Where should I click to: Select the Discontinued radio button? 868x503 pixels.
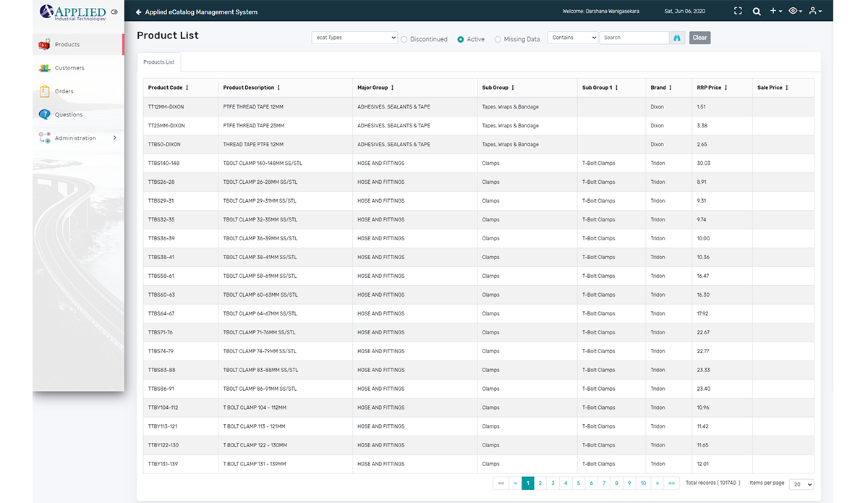404,39
